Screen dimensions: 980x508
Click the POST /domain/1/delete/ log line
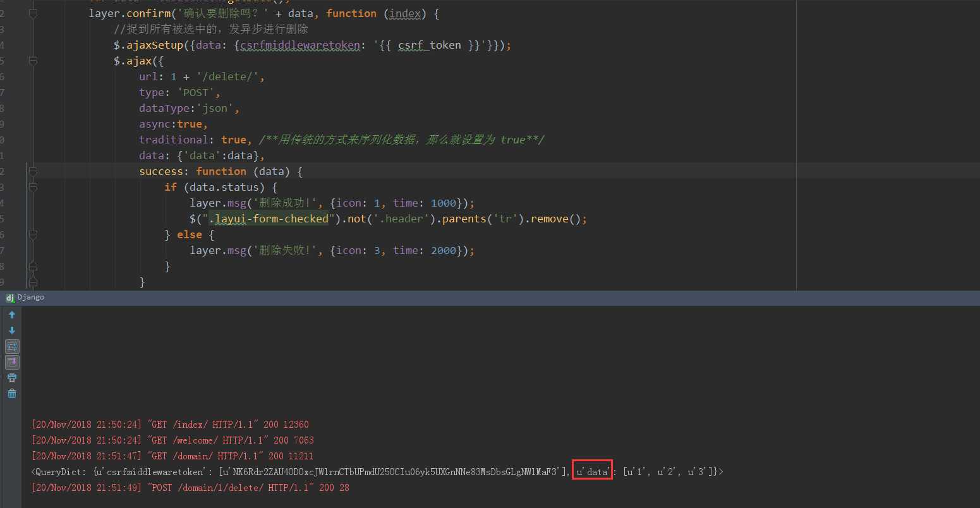click(x=190, y=488)
